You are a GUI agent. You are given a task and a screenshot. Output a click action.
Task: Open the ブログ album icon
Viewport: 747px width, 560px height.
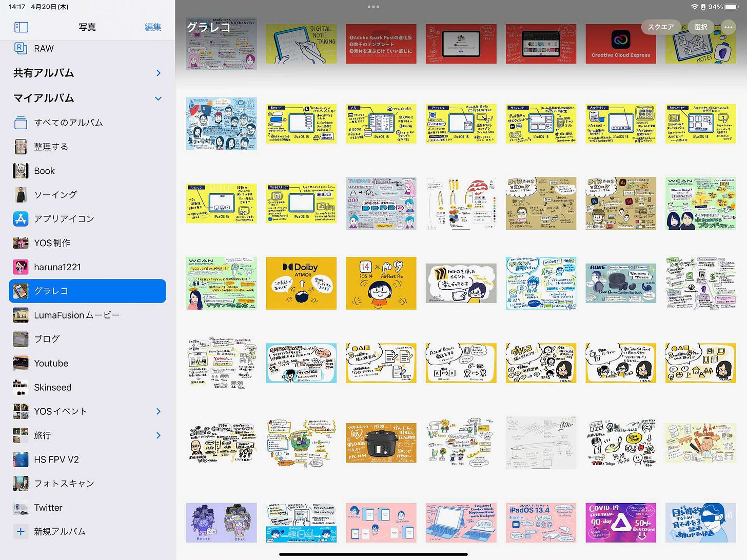tap(21, 339)
